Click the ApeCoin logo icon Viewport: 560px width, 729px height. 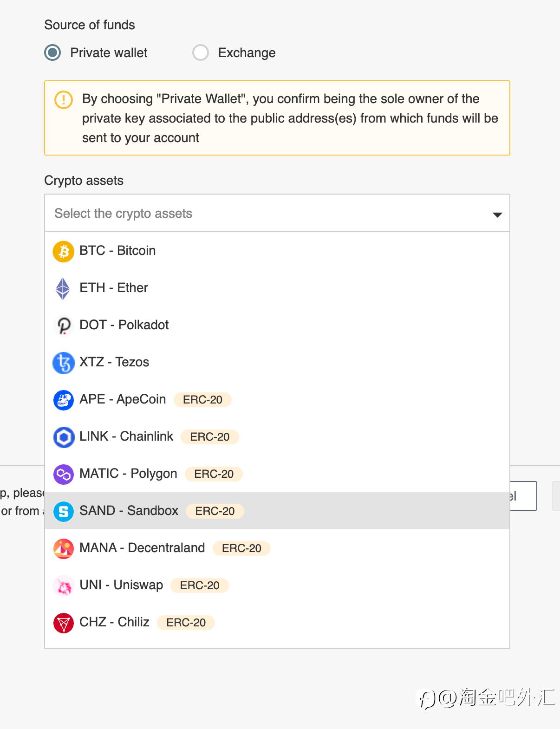(x=64, y=400)
